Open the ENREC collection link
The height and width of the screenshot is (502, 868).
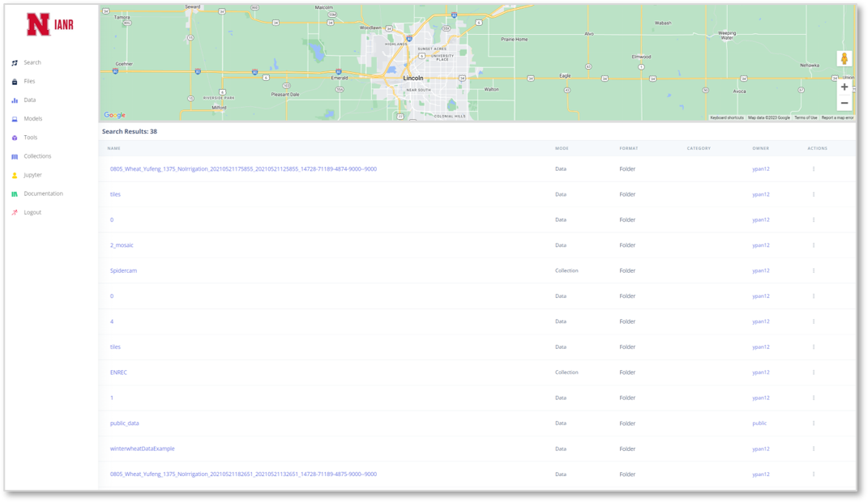(118, 372)
